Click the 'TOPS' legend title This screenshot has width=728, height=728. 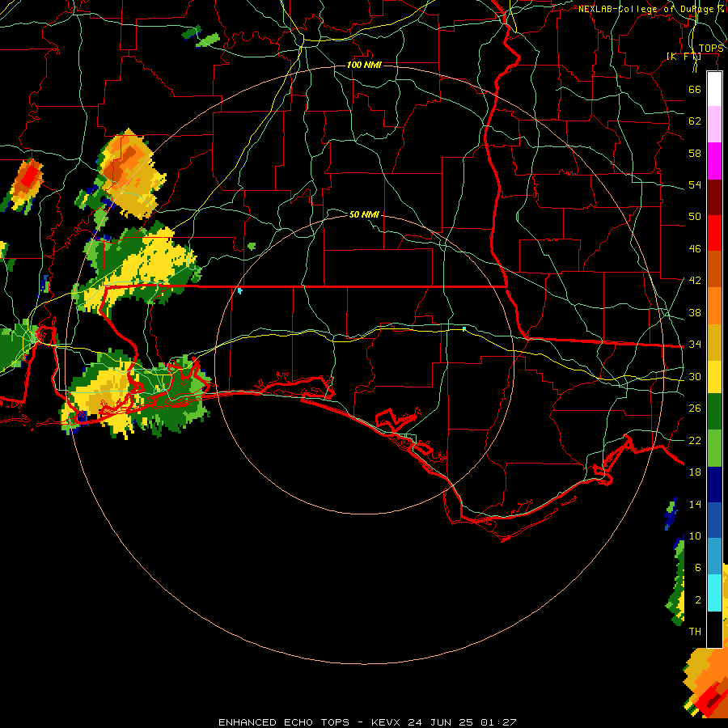pos(711,49)
